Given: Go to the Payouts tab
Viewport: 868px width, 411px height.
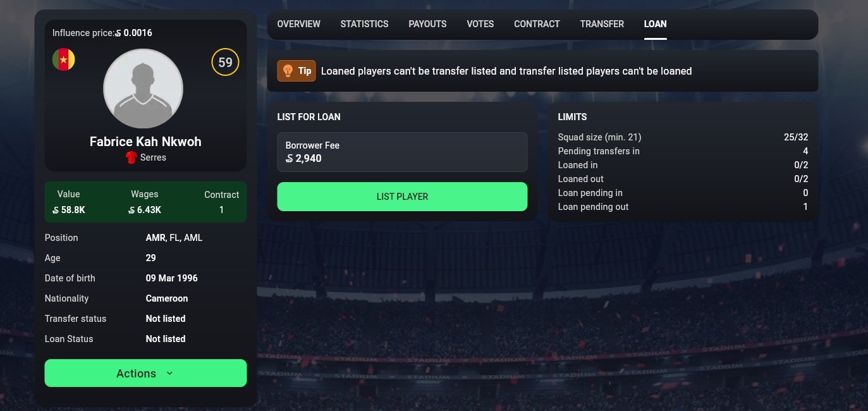Looking at the screenshot, I should click(x=427, y=24).
